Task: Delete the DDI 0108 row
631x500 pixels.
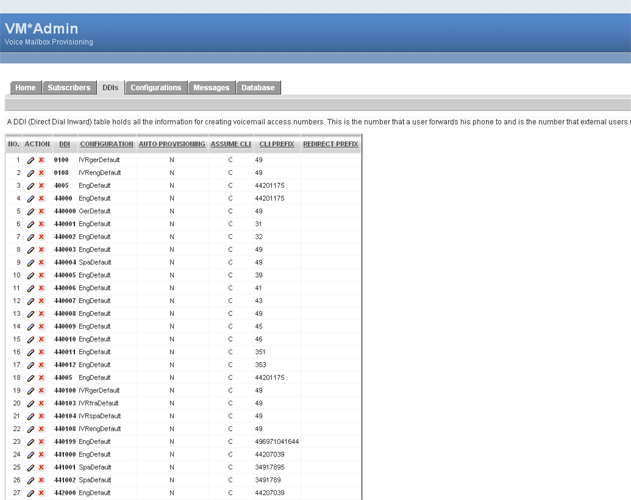Action: (x=42, y=173)
